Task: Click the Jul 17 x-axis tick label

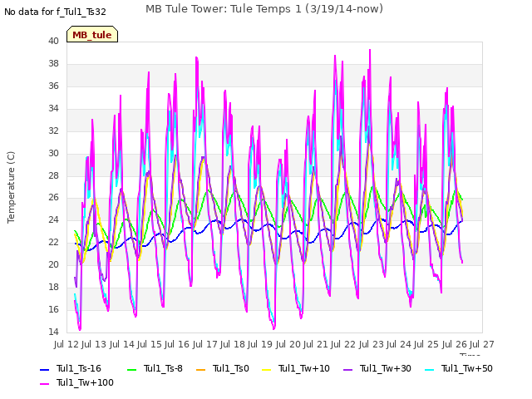Action: point(205,344)
